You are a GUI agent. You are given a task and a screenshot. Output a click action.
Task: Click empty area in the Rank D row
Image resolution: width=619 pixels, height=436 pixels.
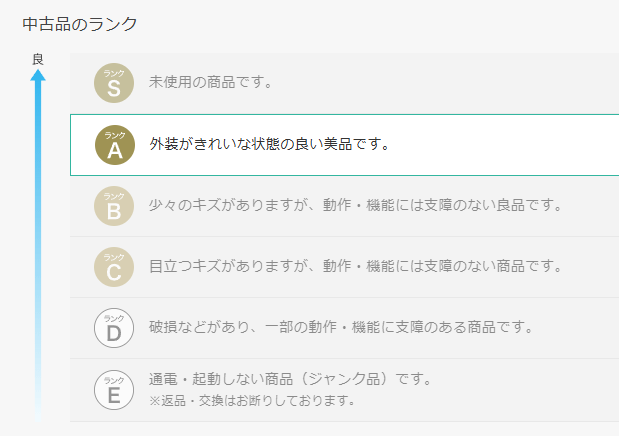[576, 328]
